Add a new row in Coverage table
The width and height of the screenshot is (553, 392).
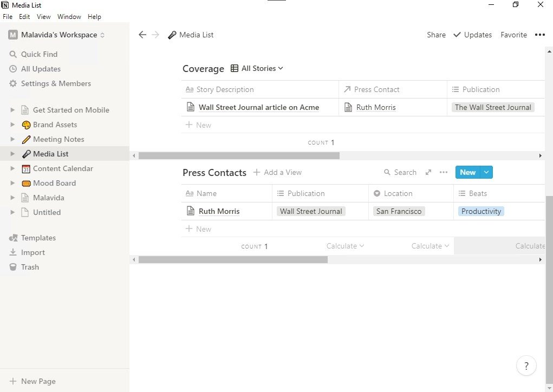[198, 125]
